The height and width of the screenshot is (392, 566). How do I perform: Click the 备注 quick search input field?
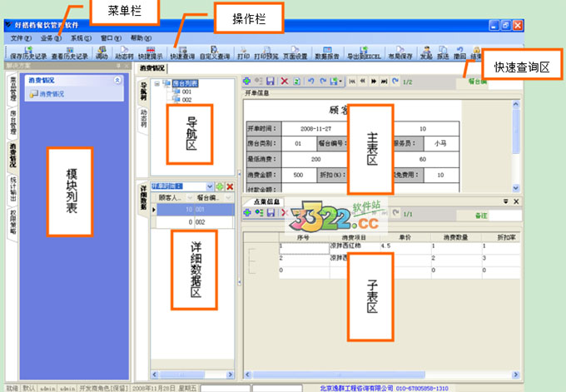click(505, 216)
